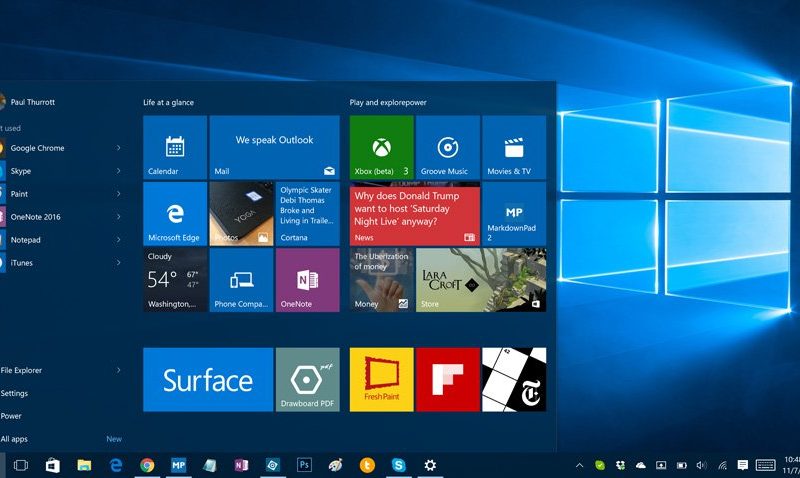This screenshot has height=478, width=800.
Task: Open the Lara Croft Store tile
Action: 481,280
